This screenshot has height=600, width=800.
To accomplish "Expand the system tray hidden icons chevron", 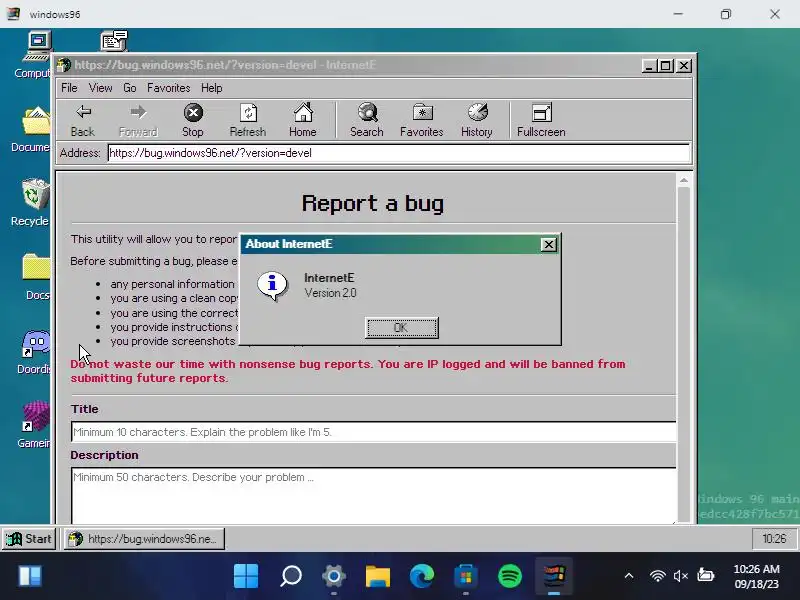I will point(629,576).
